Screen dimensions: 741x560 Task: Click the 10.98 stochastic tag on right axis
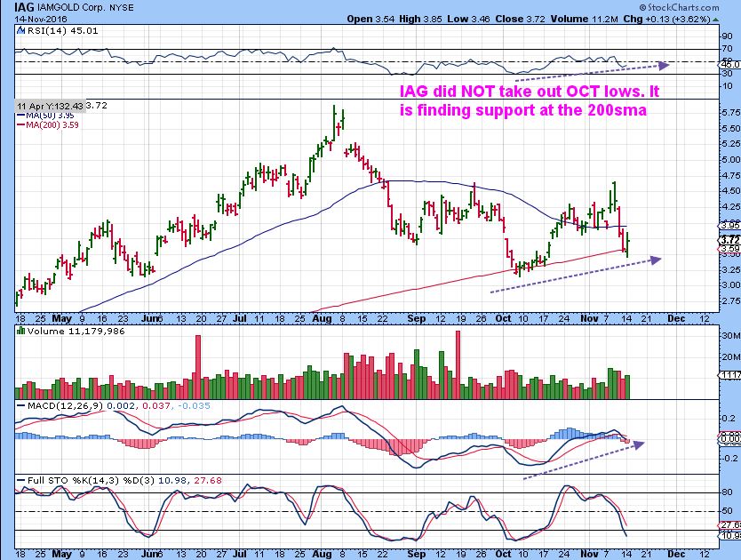tap(730, 535)
